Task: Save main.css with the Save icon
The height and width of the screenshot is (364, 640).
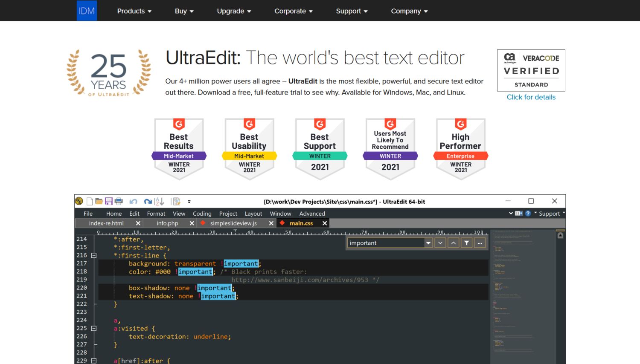Action: (x=109, y=201)
